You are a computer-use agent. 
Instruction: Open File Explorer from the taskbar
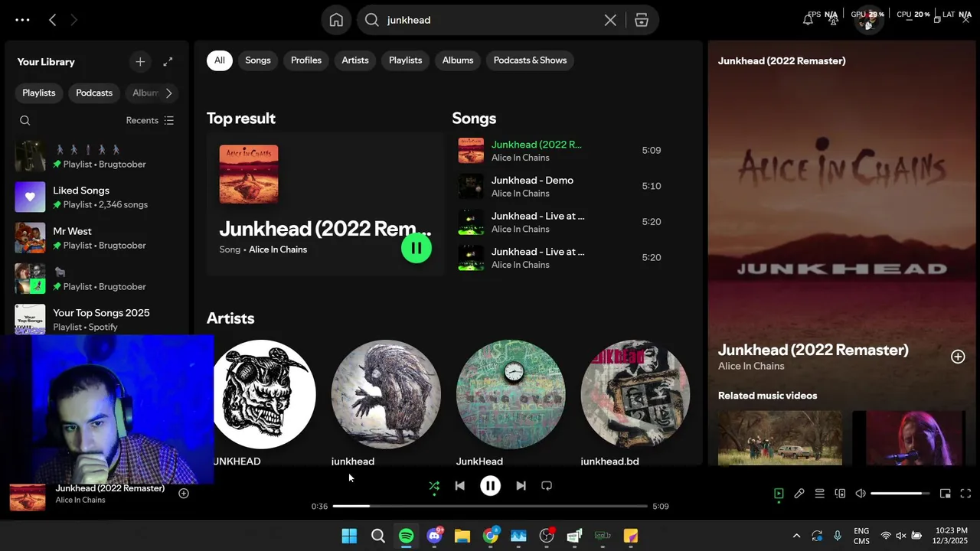[x=462, y=536]
